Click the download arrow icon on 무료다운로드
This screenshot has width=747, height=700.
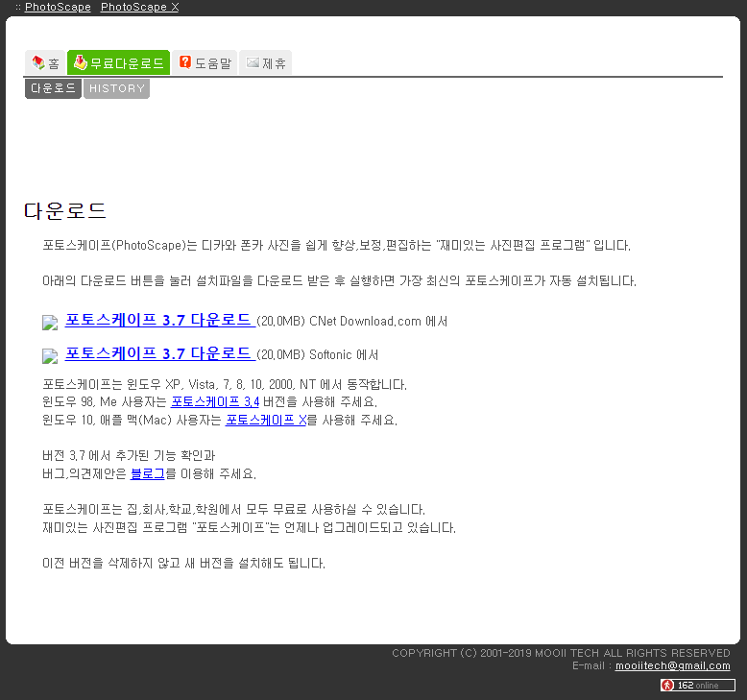(x=80, y=62)
